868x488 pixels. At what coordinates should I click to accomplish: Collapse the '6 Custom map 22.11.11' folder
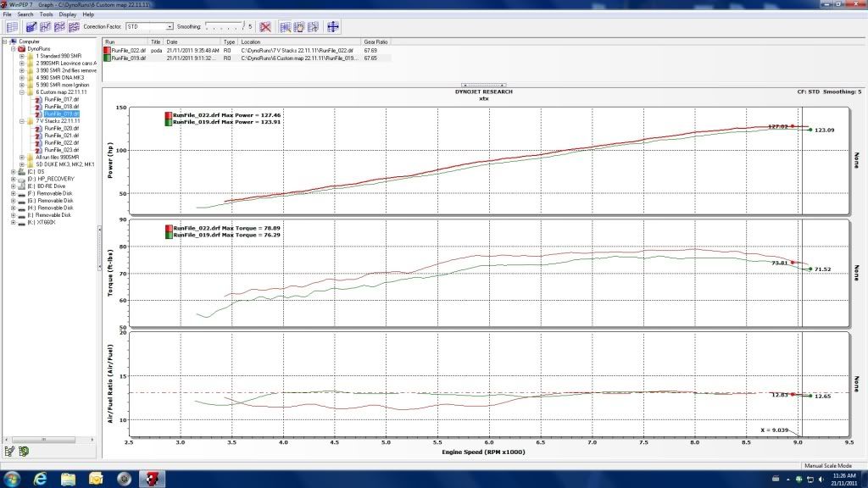tap(21, 91)
